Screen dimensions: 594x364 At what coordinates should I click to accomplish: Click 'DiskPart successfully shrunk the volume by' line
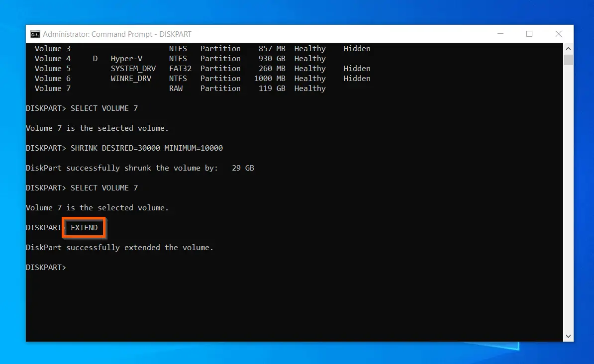[x=122, y=168]
